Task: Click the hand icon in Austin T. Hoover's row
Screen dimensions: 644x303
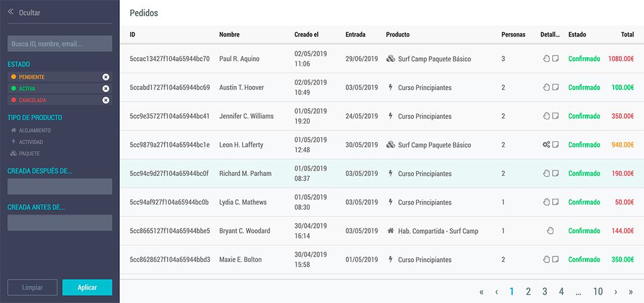Action: tap(546, 87)
